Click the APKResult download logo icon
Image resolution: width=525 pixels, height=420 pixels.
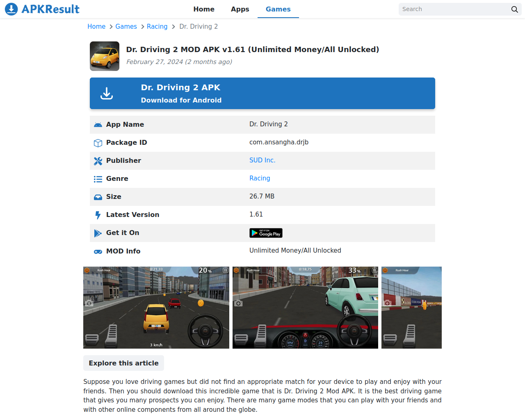[11, 9]
